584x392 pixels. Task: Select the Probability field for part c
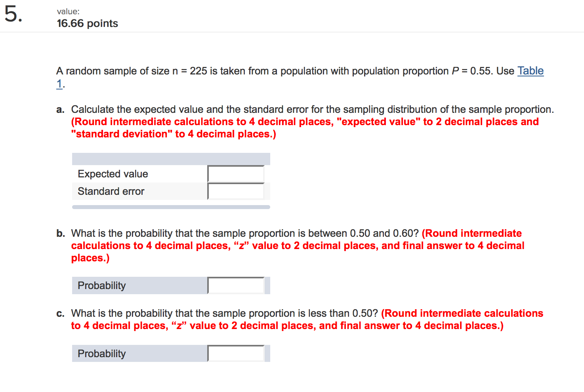(x=236, y=353)
